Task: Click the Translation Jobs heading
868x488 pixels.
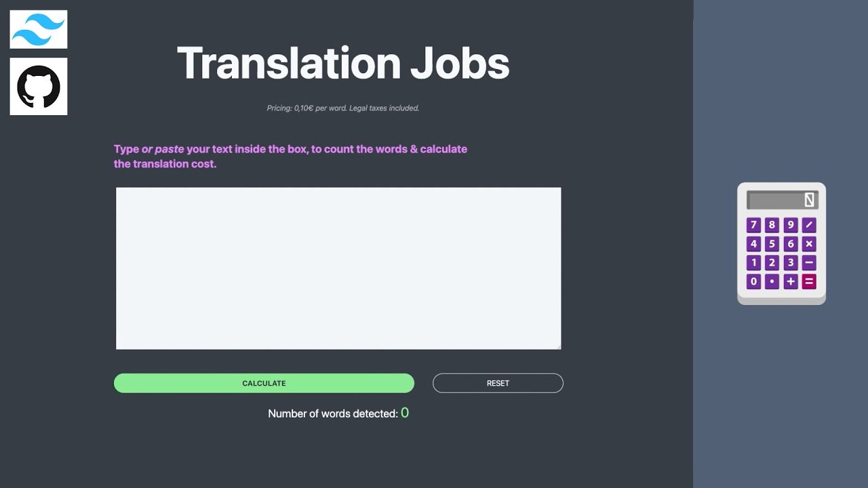Action: point(343,63)
